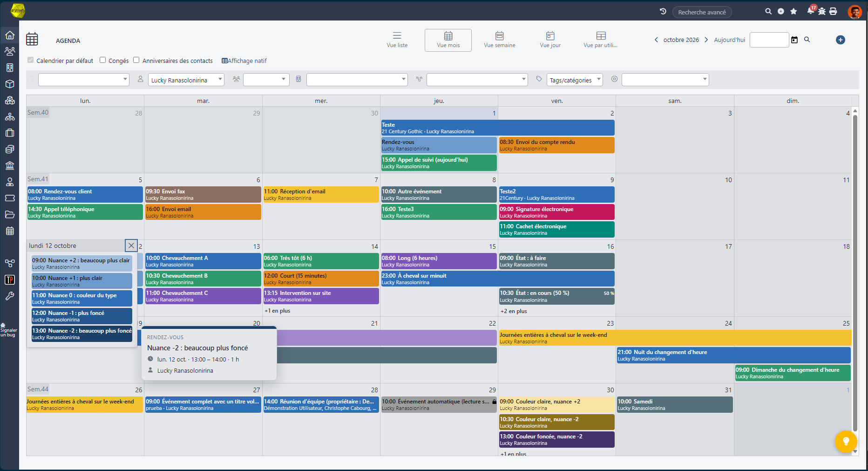Open the Lucky Ranasolonirina user dropdown
Image resolution: width=868 pixels, height=471 pixels.
pyautogui.click(x=186, y=80)
